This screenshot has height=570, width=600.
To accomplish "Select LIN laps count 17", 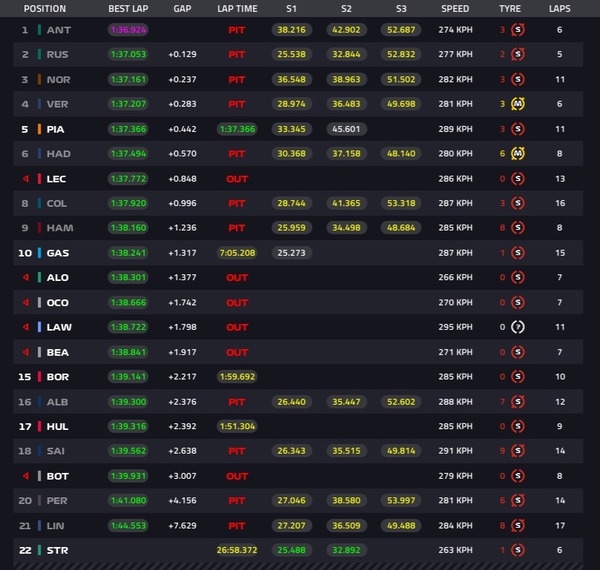I will (560, 526).
